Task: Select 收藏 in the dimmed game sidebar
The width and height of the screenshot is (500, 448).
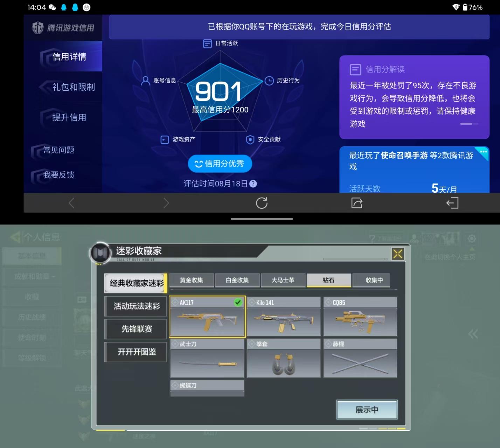Action: pos(32,297)
